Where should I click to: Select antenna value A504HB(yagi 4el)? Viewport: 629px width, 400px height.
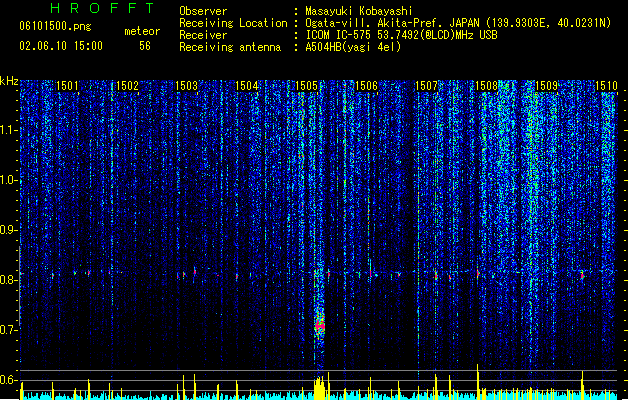[x=353, y=47]
